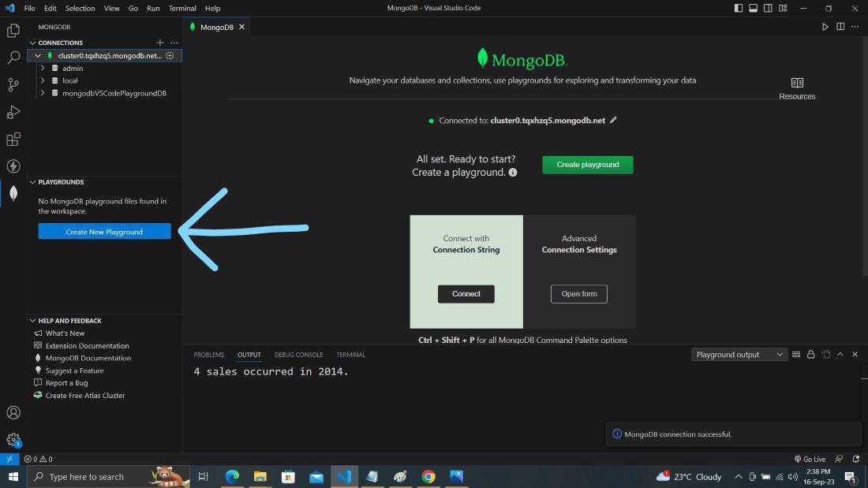Click Go Live in status bar
The width and height of the screenshot is (868, 488).
(x=810, y=460)
